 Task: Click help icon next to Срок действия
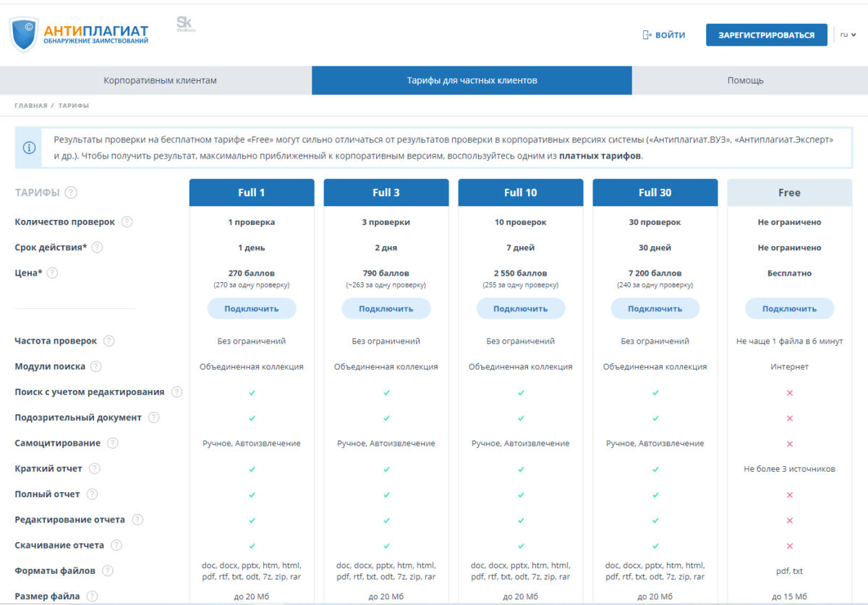click(x=97, y=247)
